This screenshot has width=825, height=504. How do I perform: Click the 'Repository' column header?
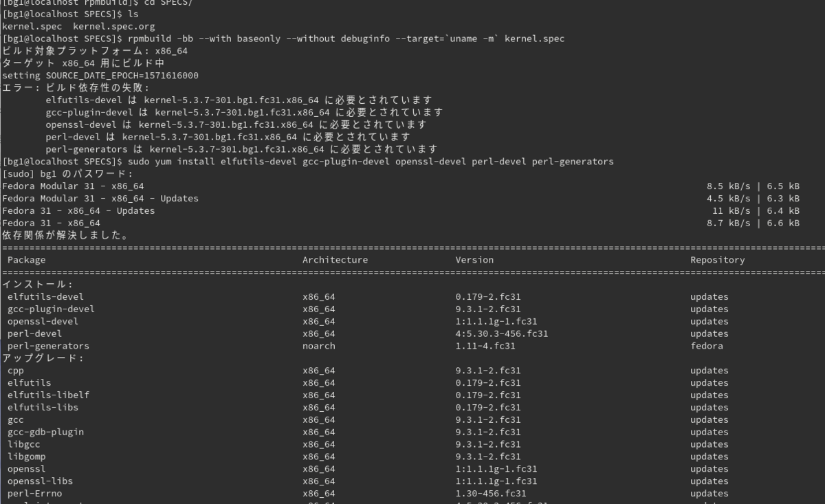coord(718,260)
